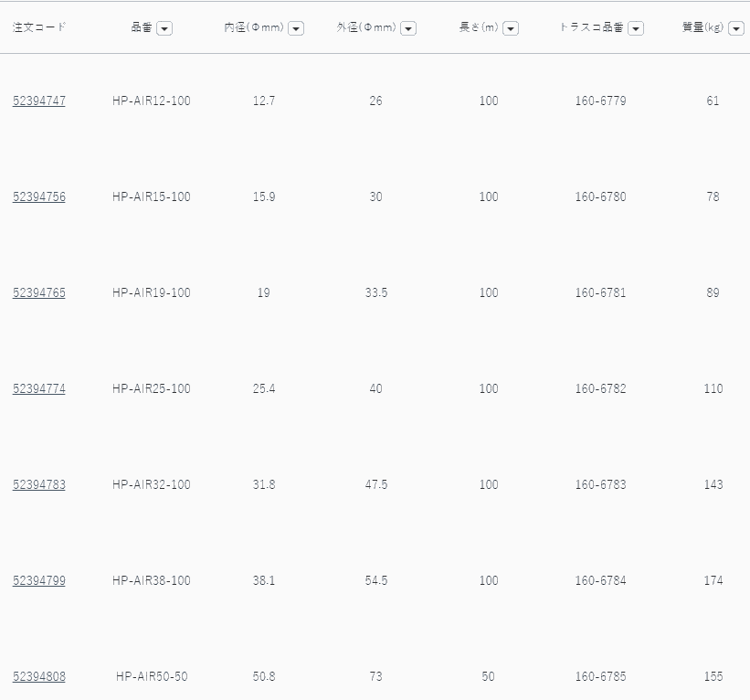Open order code link 52394756
750x700 pixels.
[39, 196]
